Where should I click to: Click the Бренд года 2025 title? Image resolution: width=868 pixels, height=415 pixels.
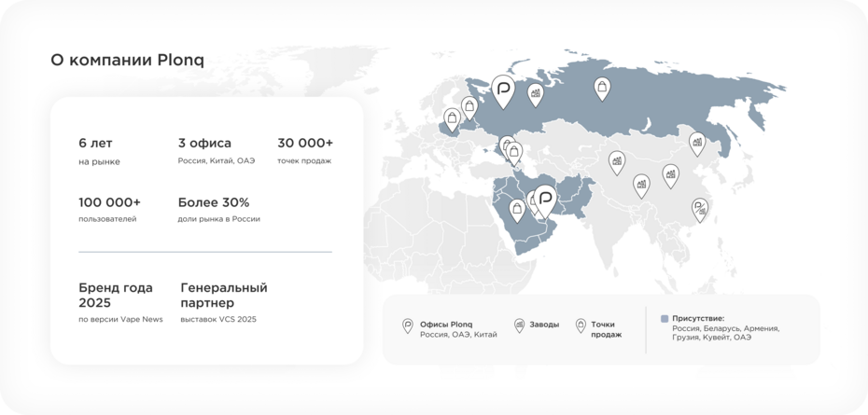115,295
